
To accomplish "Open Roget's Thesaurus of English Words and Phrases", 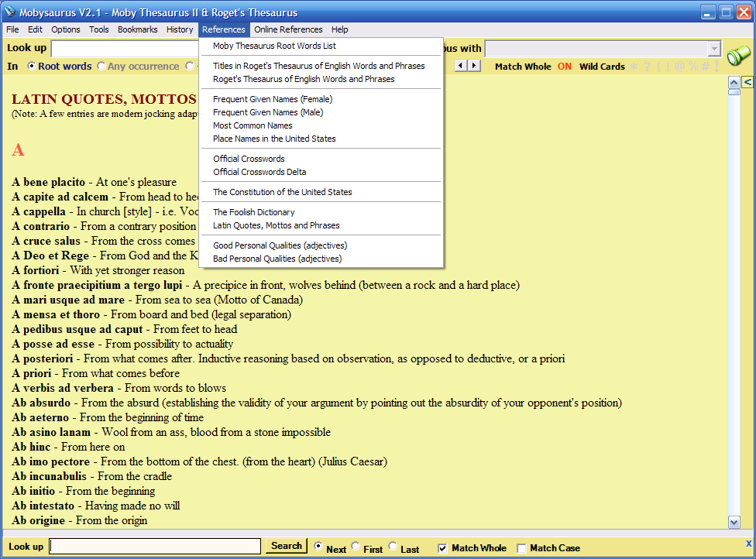I will [x=321, y=79].
